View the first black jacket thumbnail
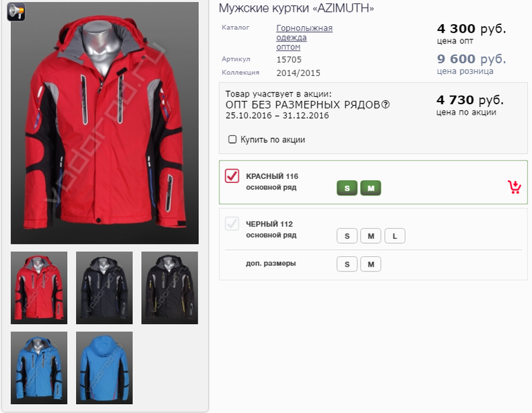The image size is (532, 413). 104,287
